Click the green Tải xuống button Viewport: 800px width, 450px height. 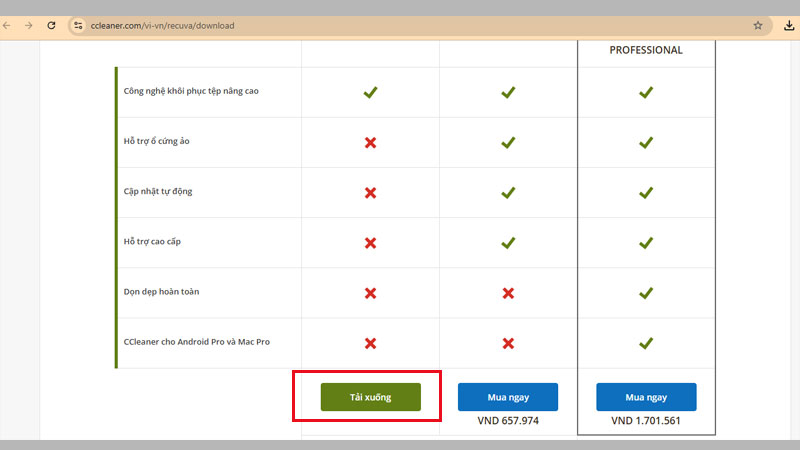[370, 397]
